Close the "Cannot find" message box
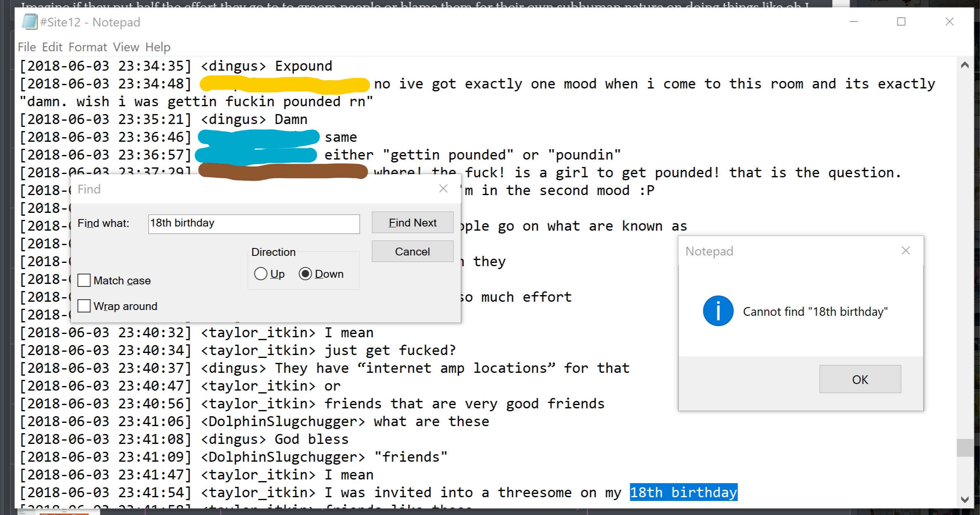Image resolution: width=980 pixels, height=515 pixels. click(906, 250)
